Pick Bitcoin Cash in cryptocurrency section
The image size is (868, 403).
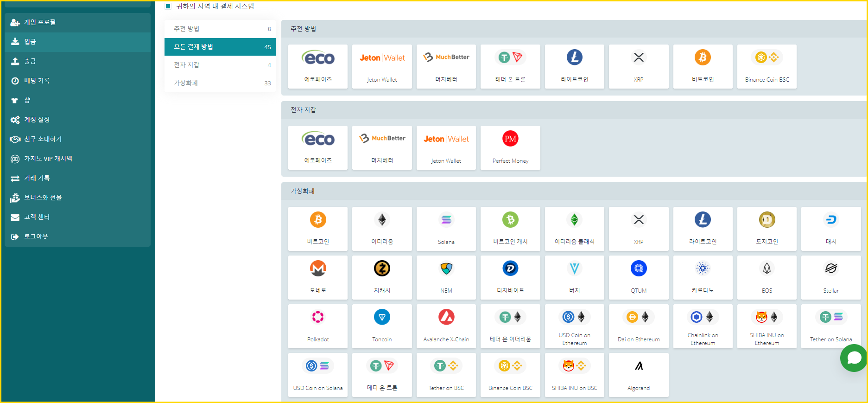tap(510, 229)
